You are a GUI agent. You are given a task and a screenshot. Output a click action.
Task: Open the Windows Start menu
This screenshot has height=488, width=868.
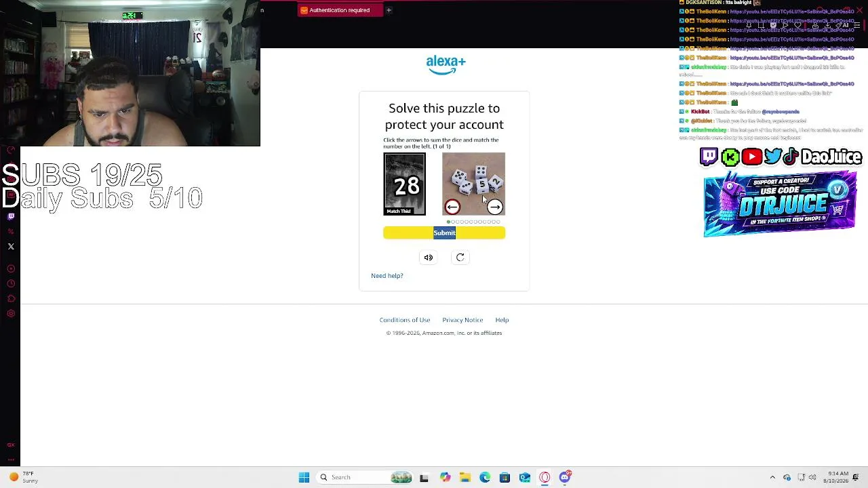304,477
